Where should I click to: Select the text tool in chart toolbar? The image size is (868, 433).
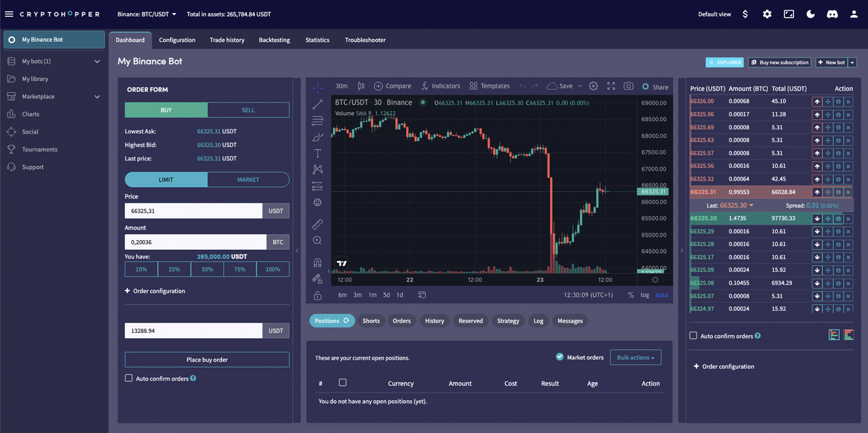[317, 154]
